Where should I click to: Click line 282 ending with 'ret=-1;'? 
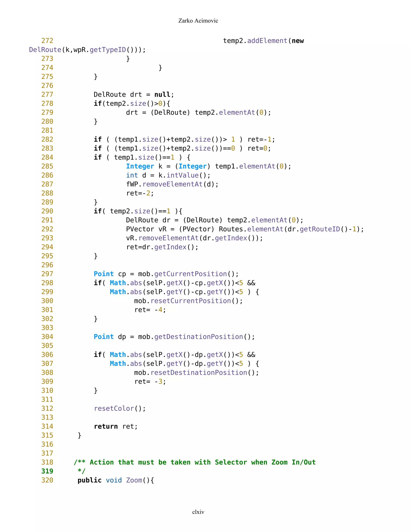(x=184, y=139)
